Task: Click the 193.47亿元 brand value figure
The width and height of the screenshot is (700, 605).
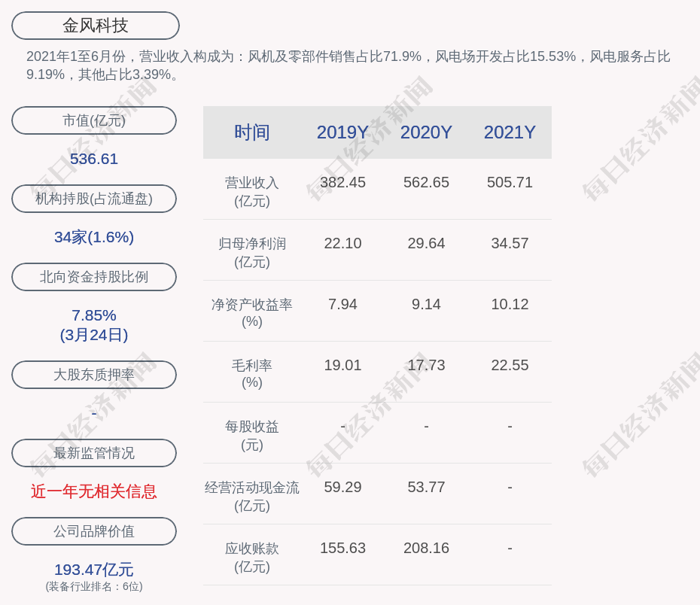Action: point(94,570)
